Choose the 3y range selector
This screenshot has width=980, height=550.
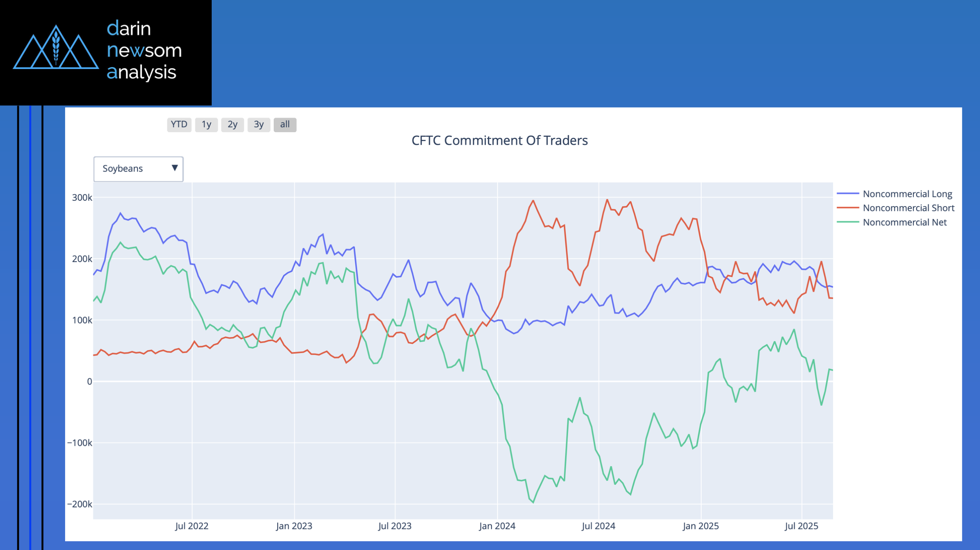[x=259, y=124]
